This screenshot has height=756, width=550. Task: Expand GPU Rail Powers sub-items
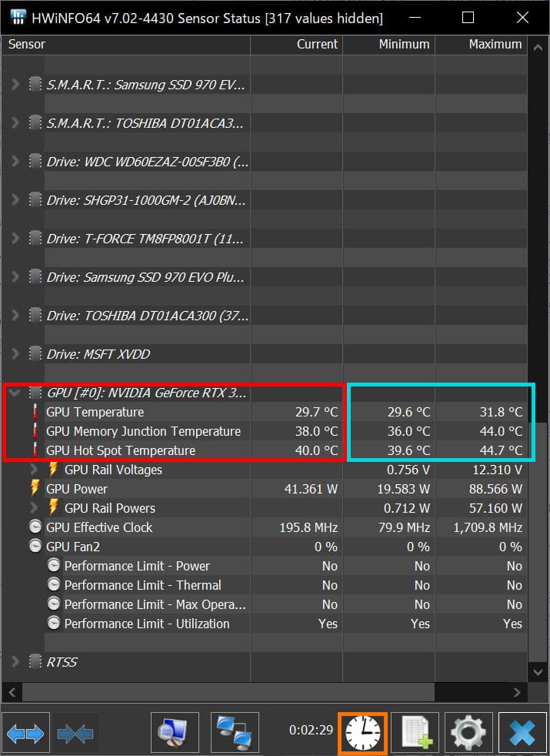(x=34, y=507)
